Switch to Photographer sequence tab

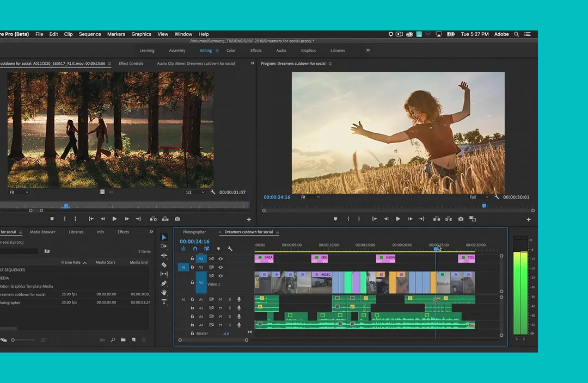pos(194,232)
